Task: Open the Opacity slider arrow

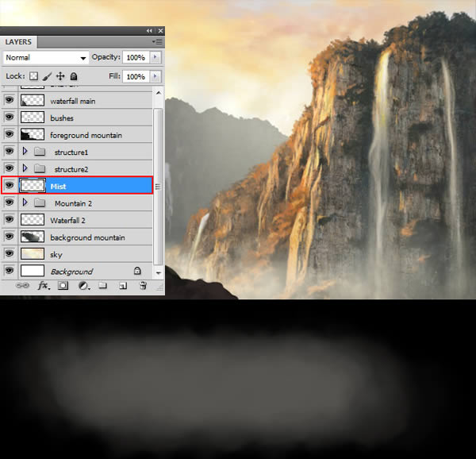Action: click(x=155, y=57)
